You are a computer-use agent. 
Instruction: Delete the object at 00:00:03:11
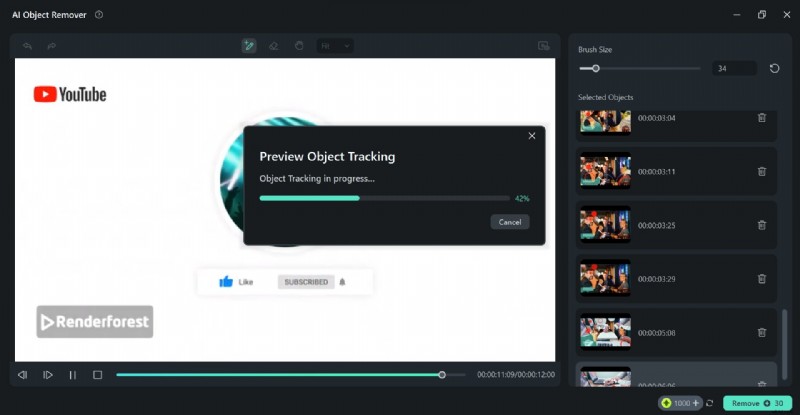[x=761, y=171]
